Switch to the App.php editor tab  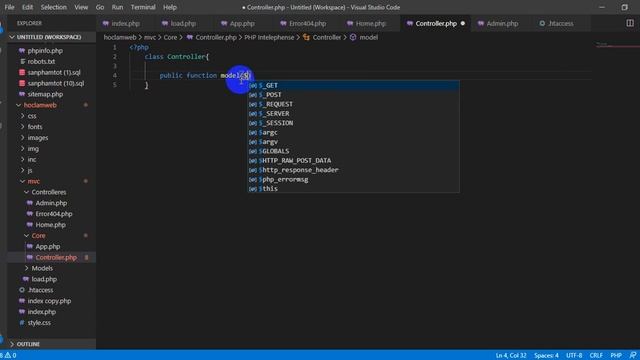(242, 24)
